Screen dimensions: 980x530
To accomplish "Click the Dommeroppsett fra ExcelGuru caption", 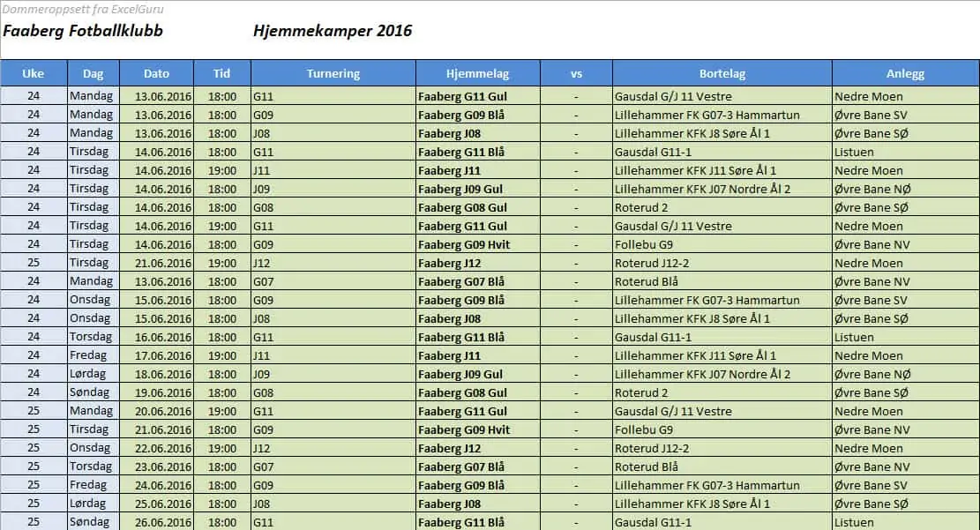I will coord(83,10).
